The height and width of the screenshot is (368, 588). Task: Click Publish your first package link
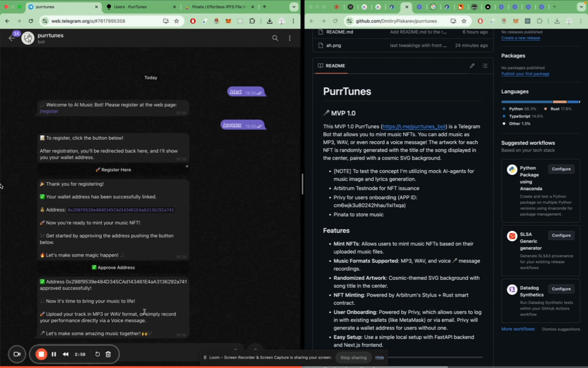(x=525, y=74)
